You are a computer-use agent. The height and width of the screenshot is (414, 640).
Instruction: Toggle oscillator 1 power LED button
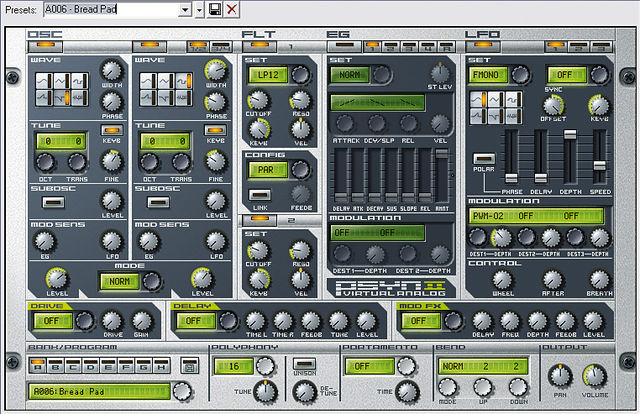coord(45,46)
